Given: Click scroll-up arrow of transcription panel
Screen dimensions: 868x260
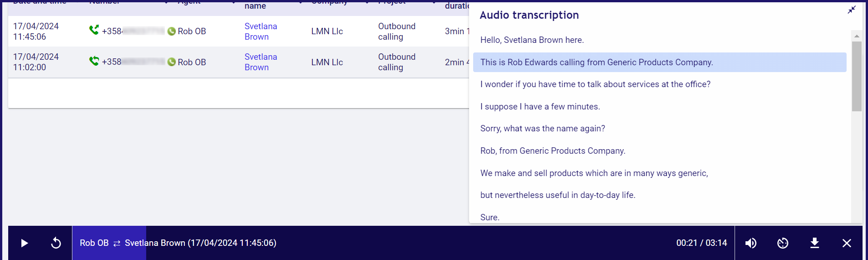Looking at the screenshot, I should click(857, 36).
